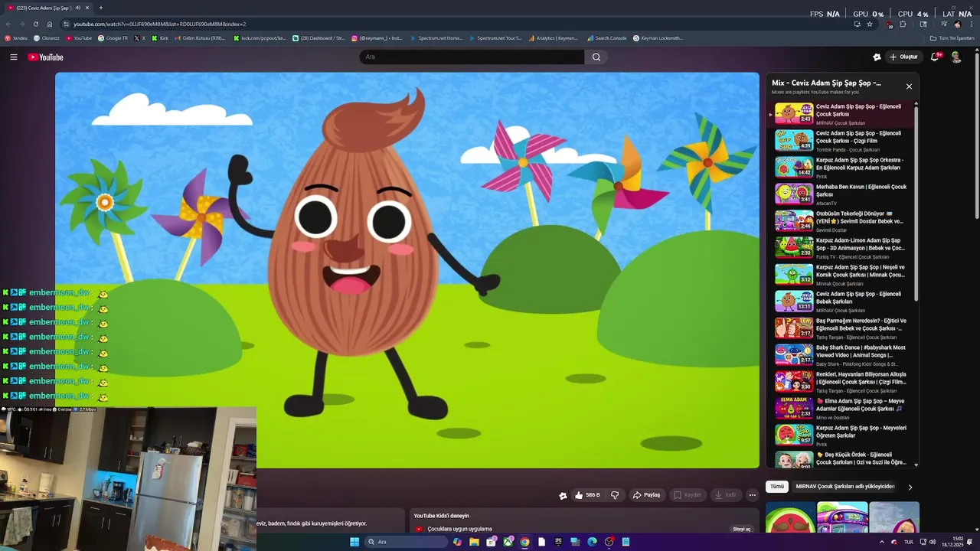Play 'Renkleri, Hayvanları Biliyorsan Alkışla' video
Image resolution: width=980 pixels, height=551 pixels.
pos(841,381)
